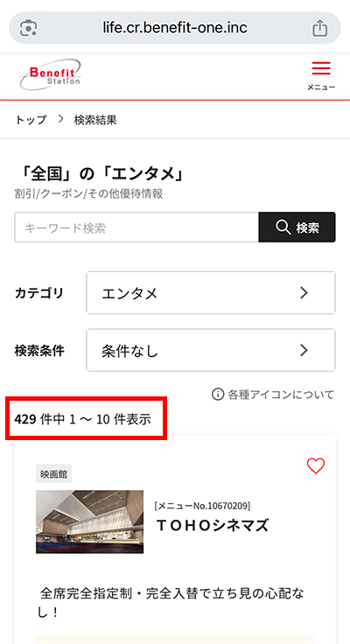Click the TOHOシネマズ theater thumbnail

coord(89,521)
